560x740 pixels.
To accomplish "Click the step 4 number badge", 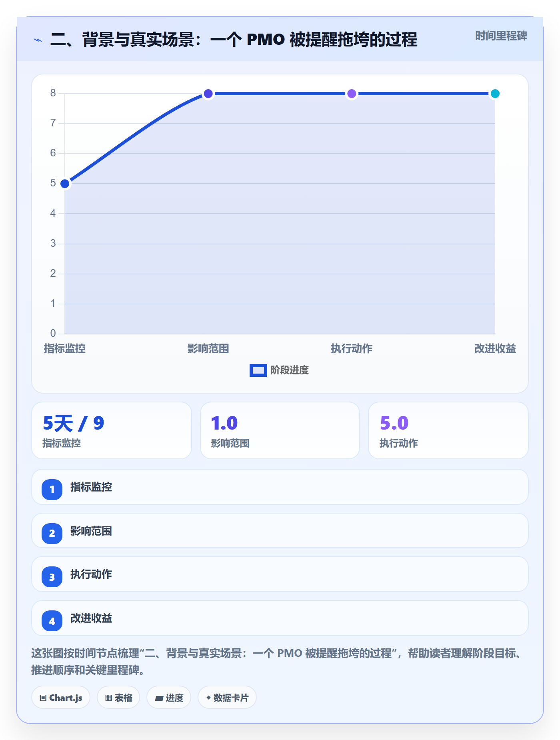I will pos(52,621).
